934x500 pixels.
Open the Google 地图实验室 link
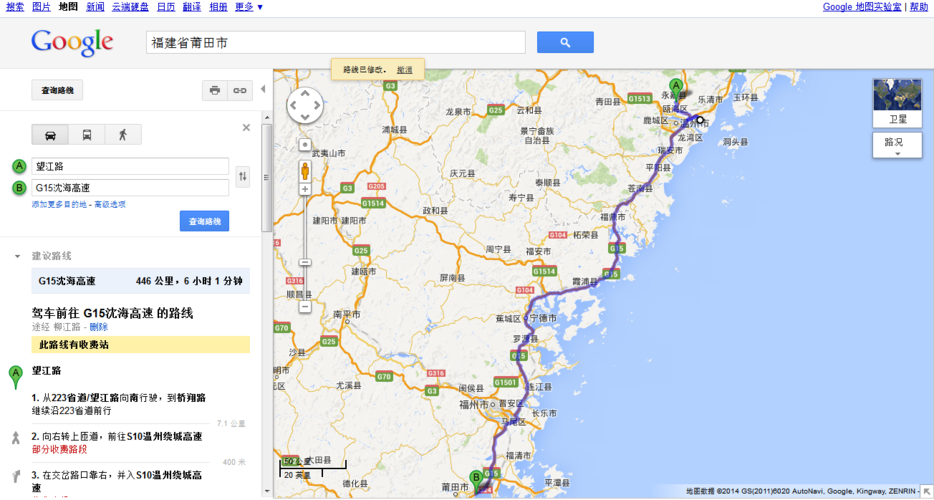pos(862,7)
